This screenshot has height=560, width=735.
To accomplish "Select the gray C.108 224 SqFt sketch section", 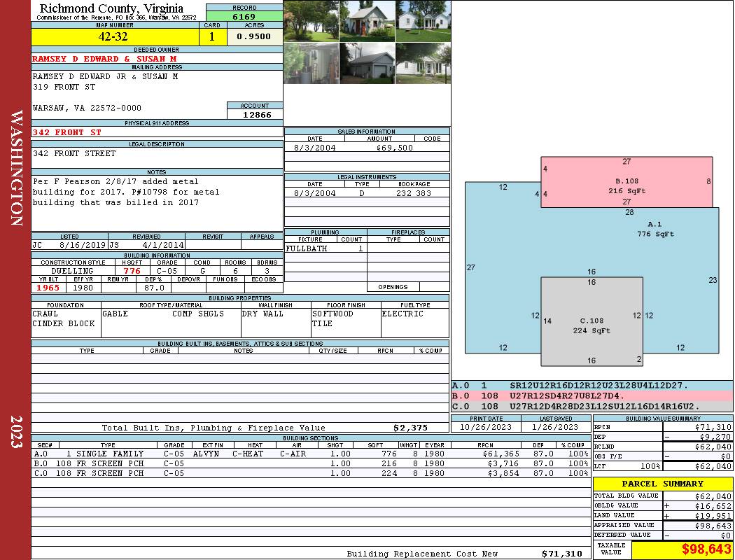I will pyautogui.click(x=591, y=325).
